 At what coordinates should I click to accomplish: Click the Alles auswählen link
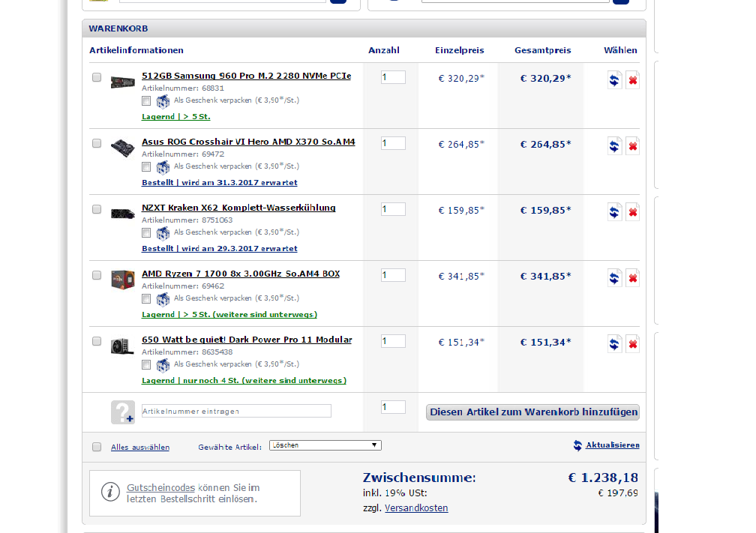[x=140, y=448]
